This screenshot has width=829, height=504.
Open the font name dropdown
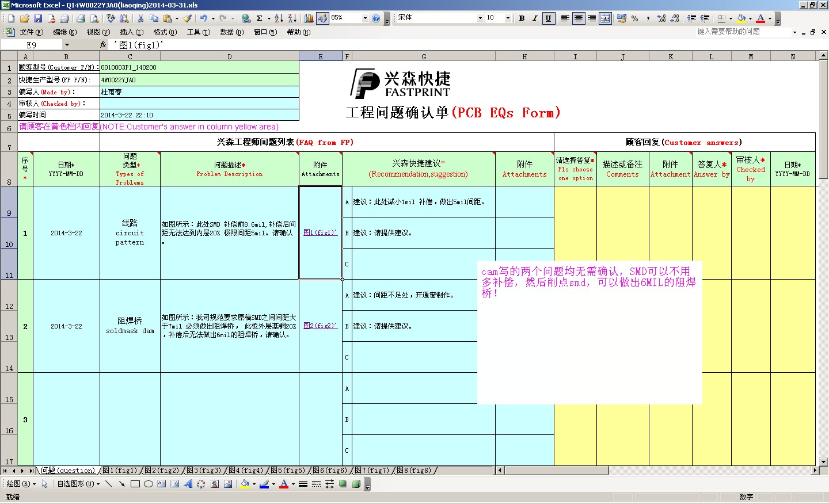pyautogui.click(x=480, y=18)
